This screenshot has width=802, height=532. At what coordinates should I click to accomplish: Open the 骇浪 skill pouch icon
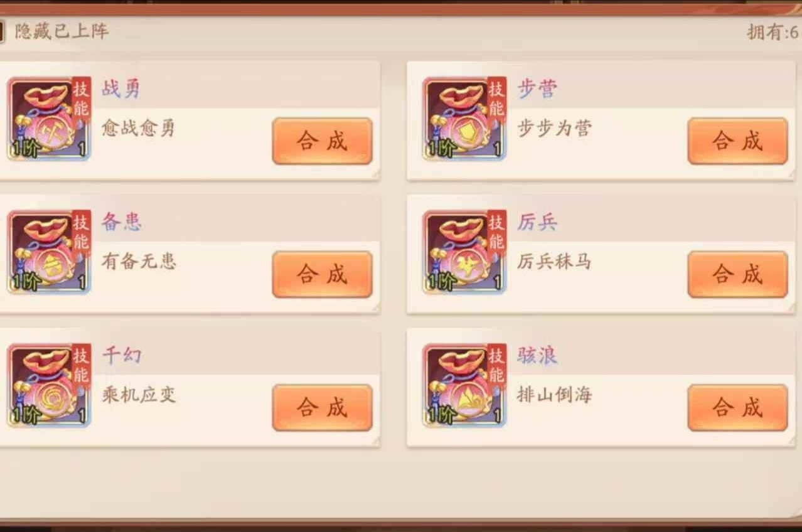click(x=464, y=386)
